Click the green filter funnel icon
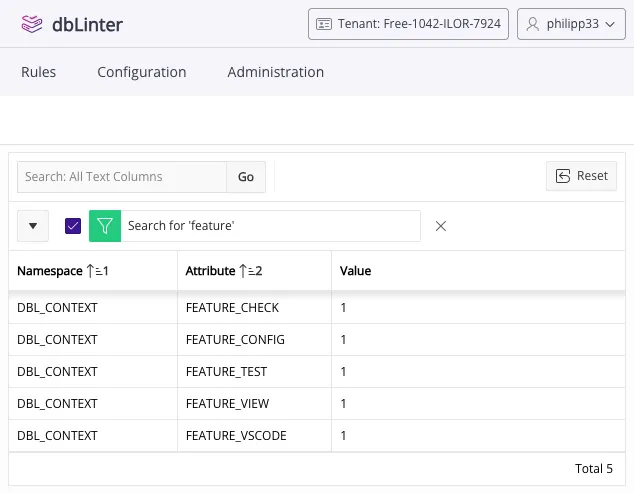 click(104, 226)
